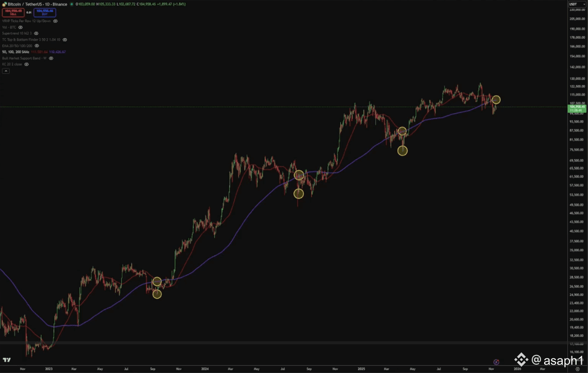
Task: Open chart settings gear at the axis corner
Action: click(578, 369)
